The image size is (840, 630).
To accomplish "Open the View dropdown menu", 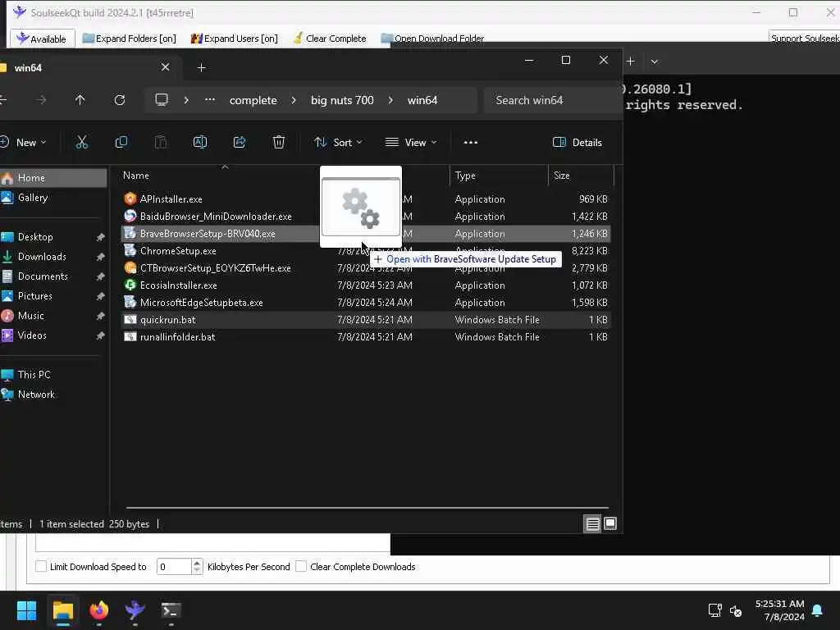I will [x=411, y=143].
